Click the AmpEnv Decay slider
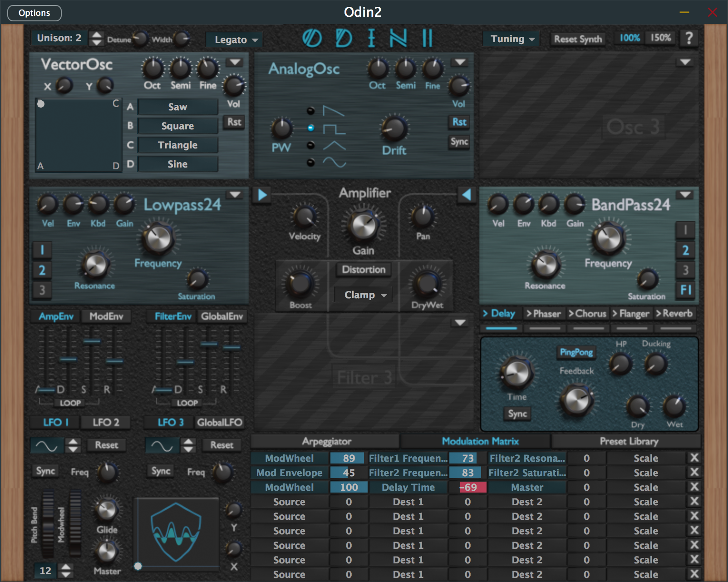This screenshot has width=728, height=582. click(68, 359)
